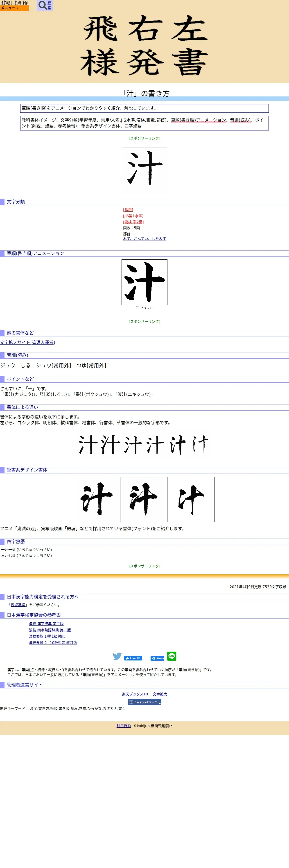Open the orange メニュー » menu
The height and width of the screenshot is (868, 289).
[x=14, y=8]
